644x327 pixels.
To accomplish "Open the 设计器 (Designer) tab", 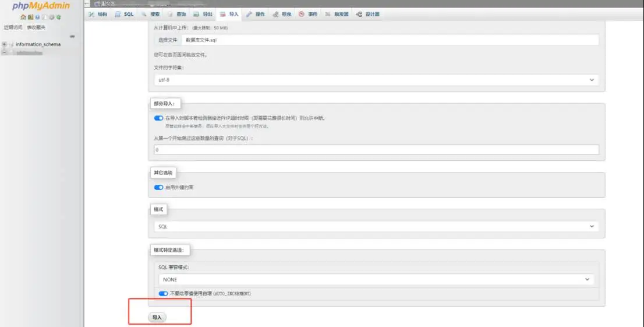I will [368, 14].
